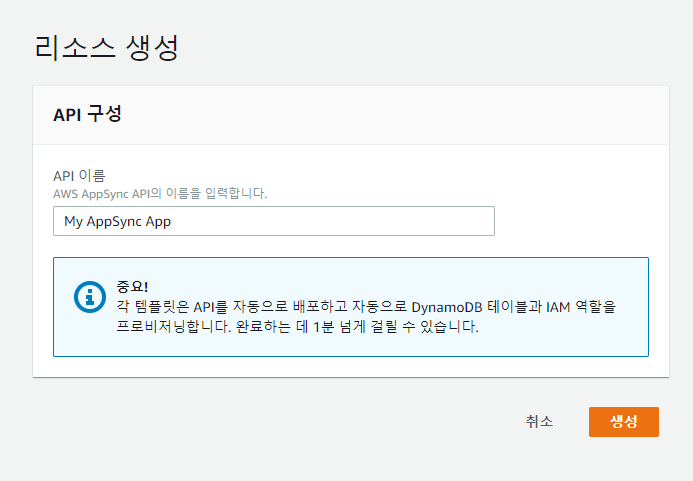
Task: Click the API 이름 field label
Action: coord(79,176)
